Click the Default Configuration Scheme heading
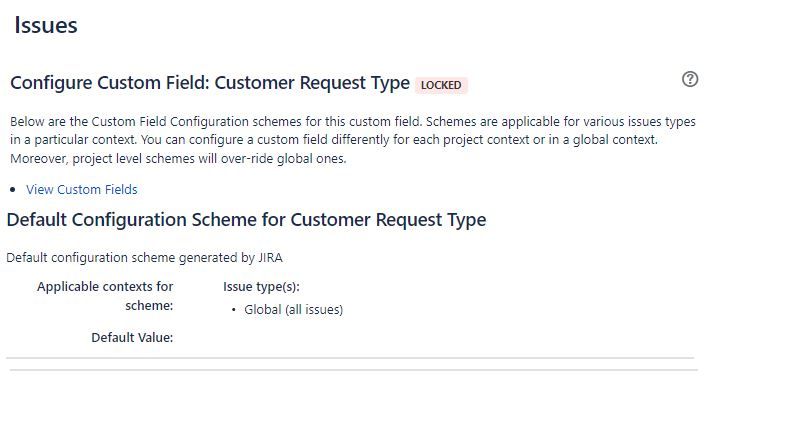The image size is (806, 427). click(246, 220)
